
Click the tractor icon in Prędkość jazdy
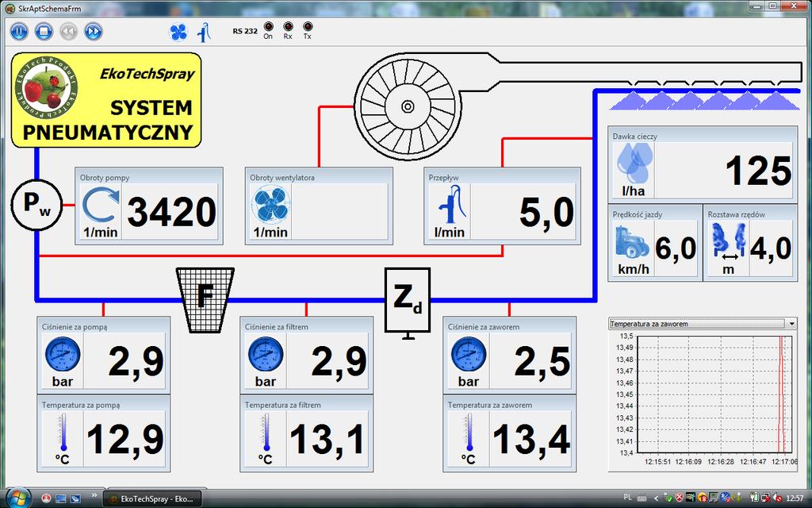tap(633, 241)
